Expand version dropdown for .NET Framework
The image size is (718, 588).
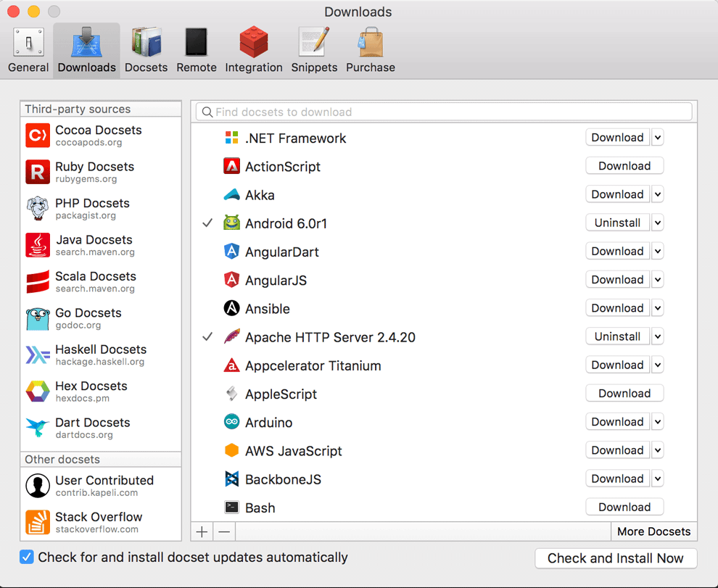point(657,138)
